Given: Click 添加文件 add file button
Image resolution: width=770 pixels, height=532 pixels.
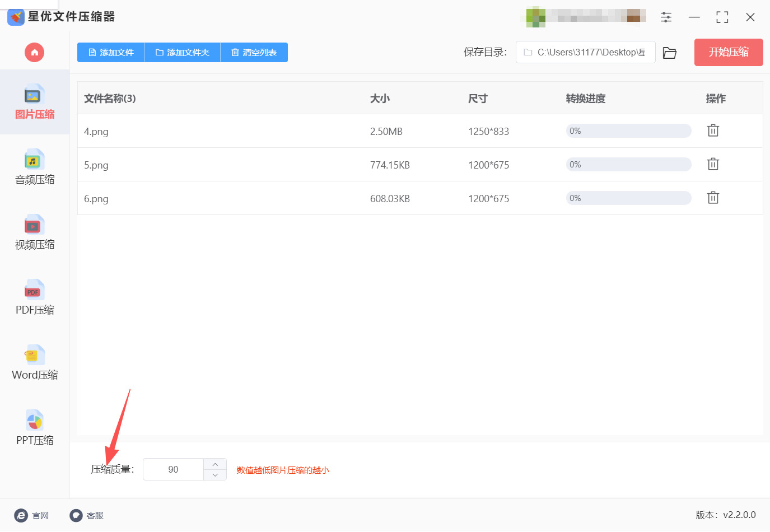Looking at the screenshot, I should click(111, 52).
